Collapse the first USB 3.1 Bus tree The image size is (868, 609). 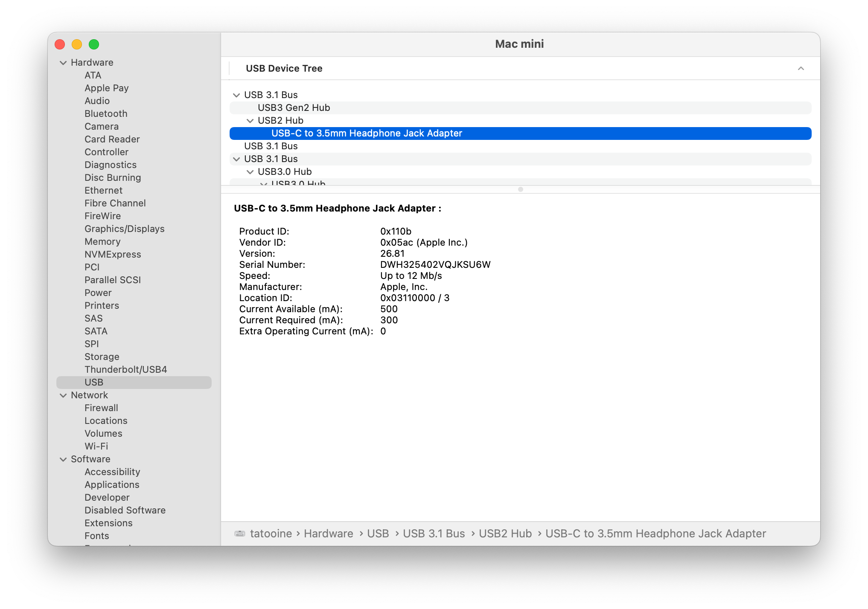(x=236, y=95)
